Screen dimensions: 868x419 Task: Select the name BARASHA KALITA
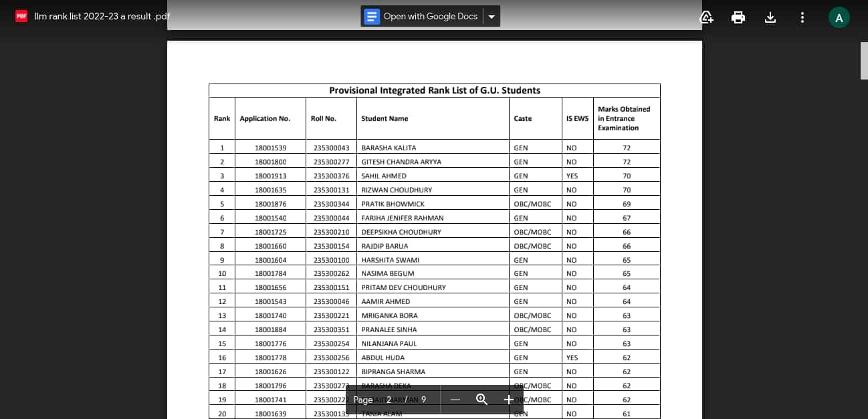click(x=389, y=148)
